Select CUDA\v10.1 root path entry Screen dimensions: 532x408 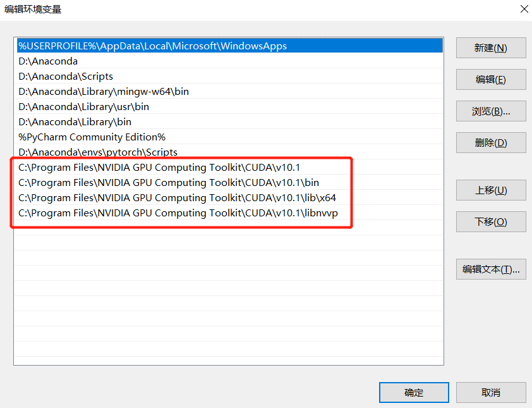coord(229,167)
